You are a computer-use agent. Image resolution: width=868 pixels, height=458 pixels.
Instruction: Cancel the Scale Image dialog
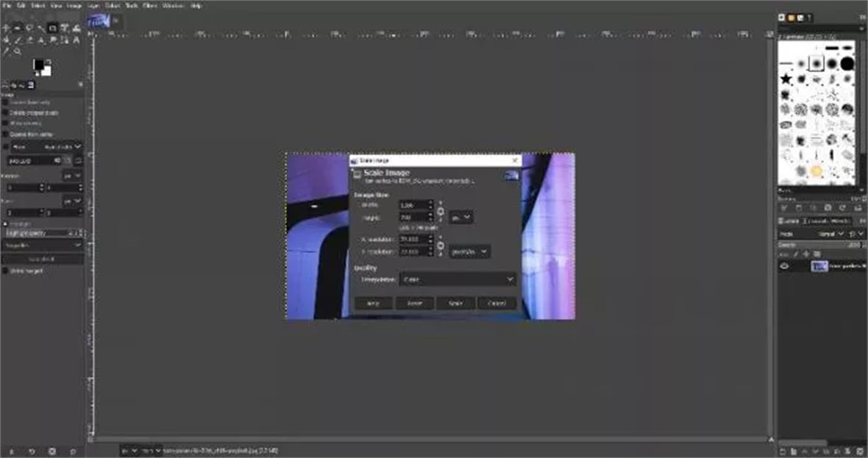(x=497, y=303)
